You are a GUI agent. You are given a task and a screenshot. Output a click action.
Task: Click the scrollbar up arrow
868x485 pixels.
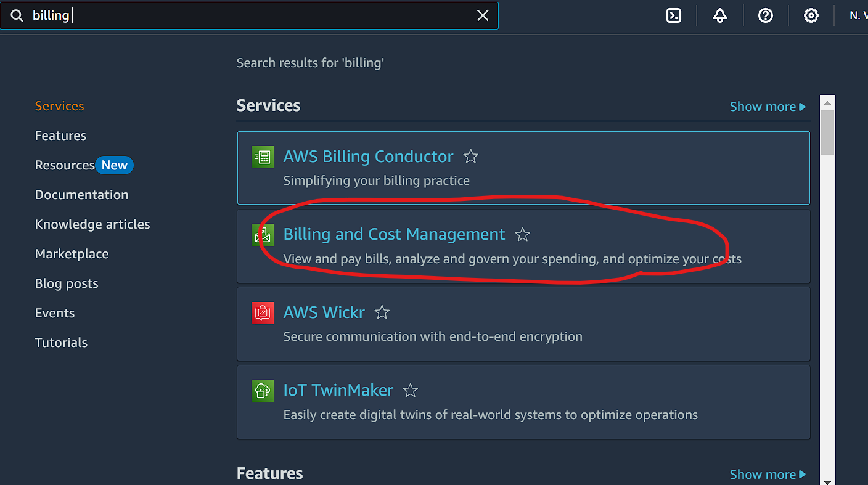tap(827, 102)
